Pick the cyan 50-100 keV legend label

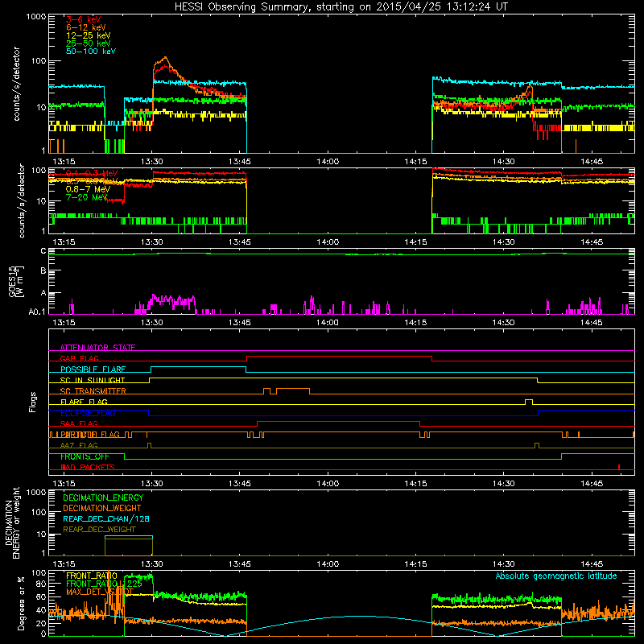91,51
